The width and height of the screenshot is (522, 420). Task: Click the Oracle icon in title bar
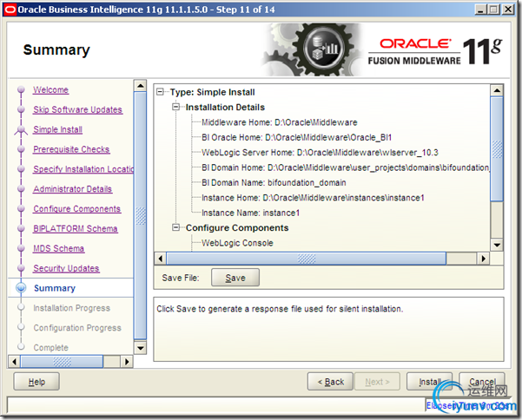(x=10, y=10)
